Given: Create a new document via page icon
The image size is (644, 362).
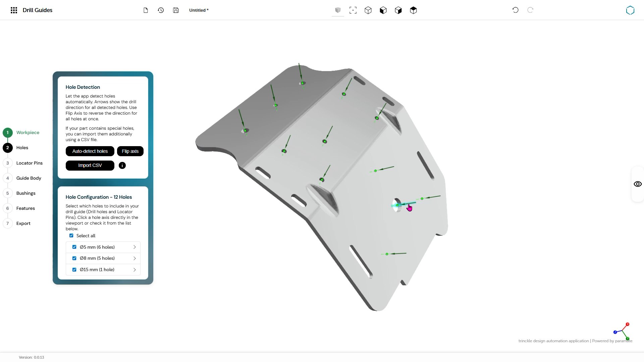Looking at the screenshot, I should pyautogui.click(x=146, y=10).
